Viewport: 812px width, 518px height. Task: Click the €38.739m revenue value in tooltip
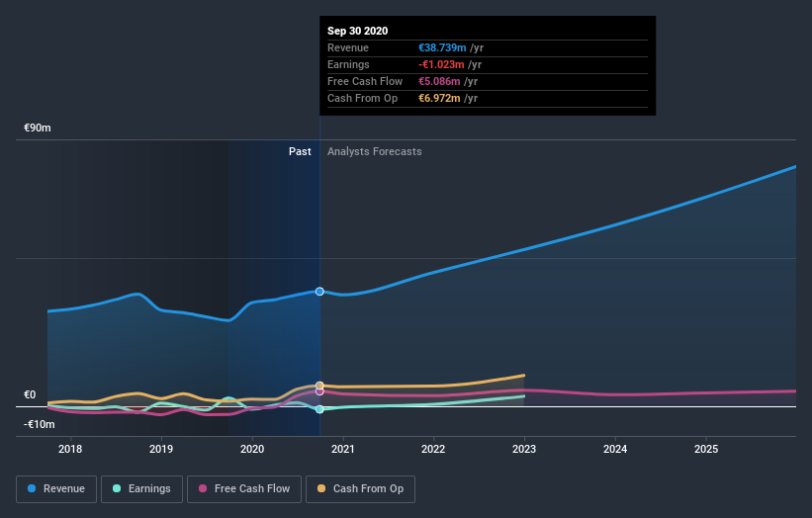pyautogui.click(x=442, y=47)
